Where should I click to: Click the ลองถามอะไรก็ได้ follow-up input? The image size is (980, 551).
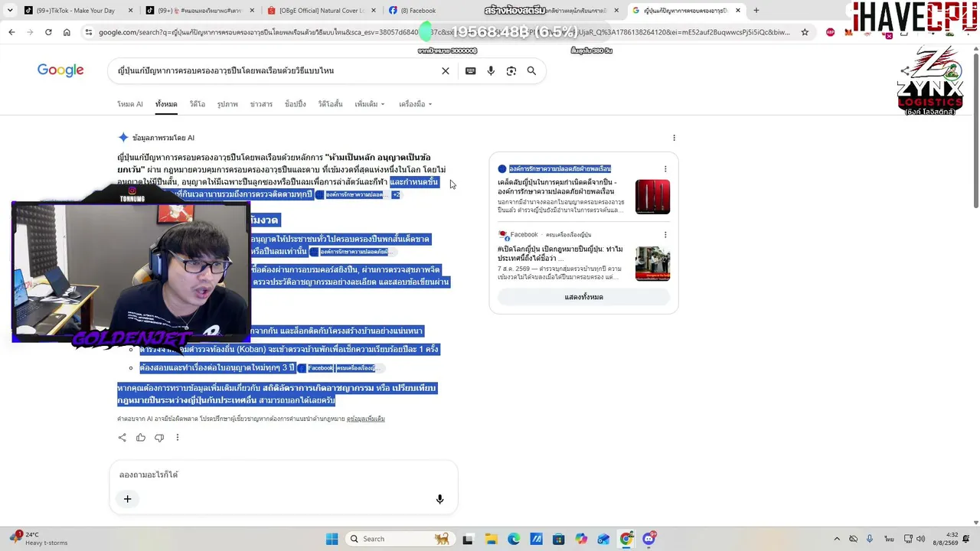276,475
